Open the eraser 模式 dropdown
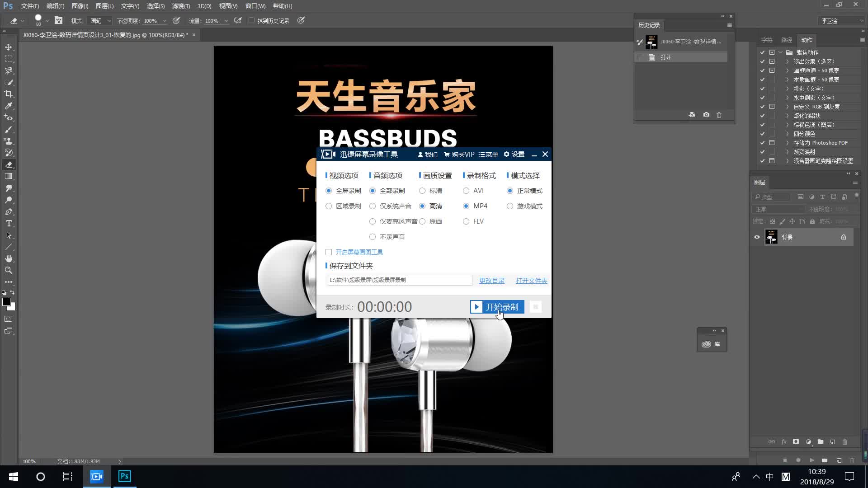This screenshot has width=868, height=488. (100, 21)
